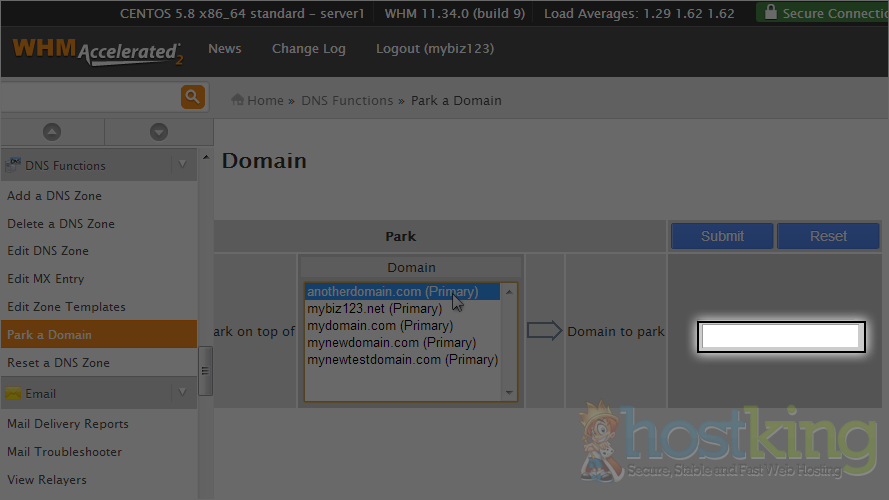Screen dimensions: 889x500
Task: Select mynewtestdomain.com (Primary) in list
Action: (402, 360)
